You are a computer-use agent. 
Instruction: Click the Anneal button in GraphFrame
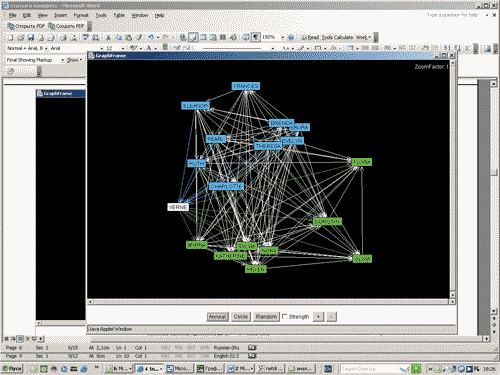point(217,317)
